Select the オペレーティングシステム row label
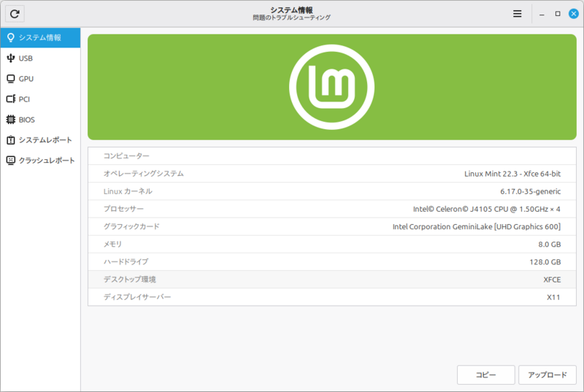The height and width of the screenshot is (392, 584). coord(143,174)
